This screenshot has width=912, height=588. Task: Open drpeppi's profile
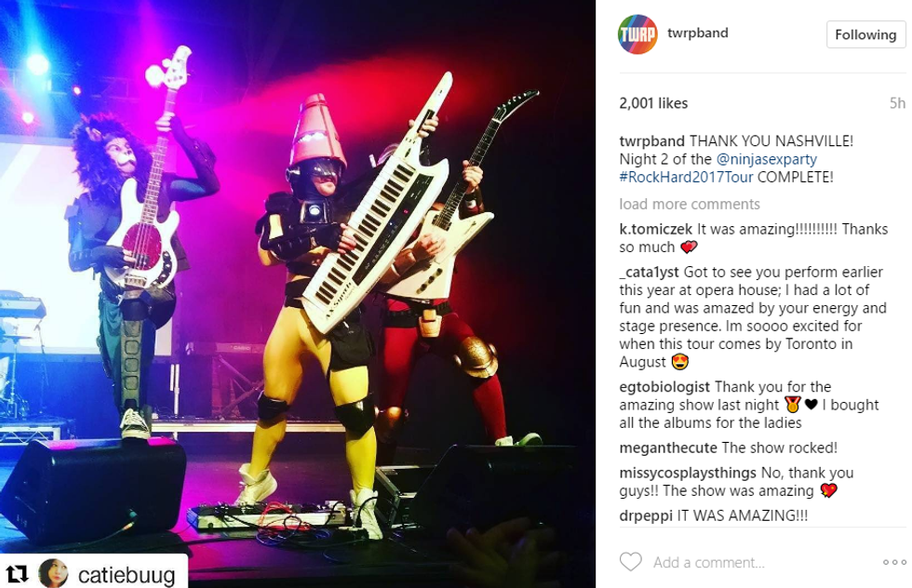pyautogui.click(x=646, y=515)
